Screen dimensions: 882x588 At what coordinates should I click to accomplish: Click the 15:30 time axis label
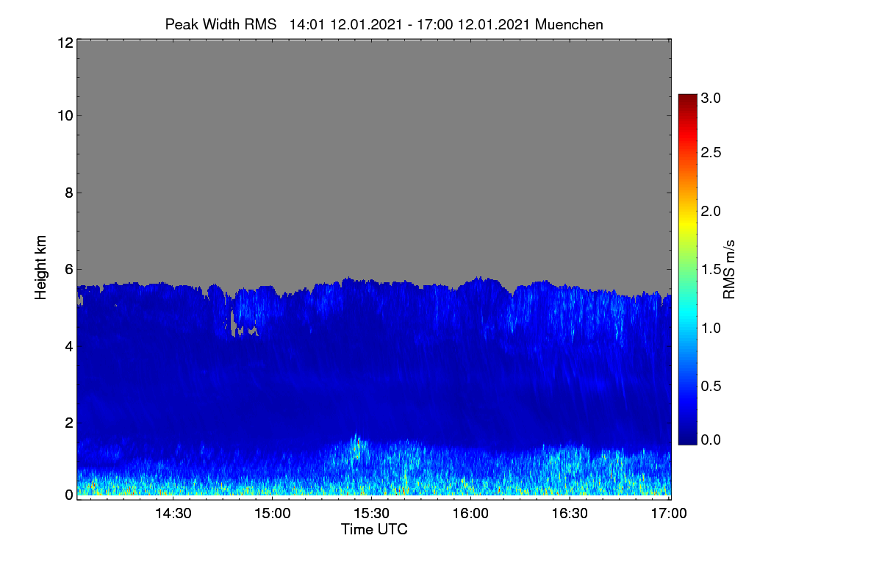(372, 514)
